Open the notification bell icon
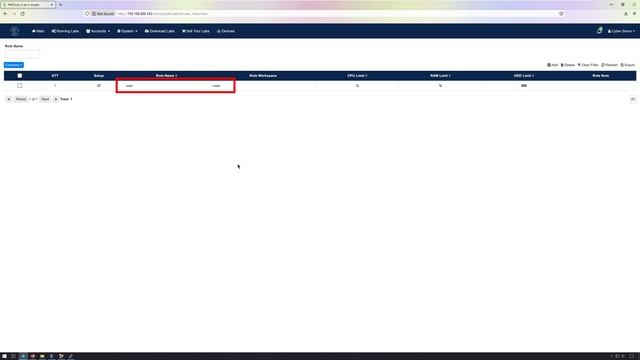 tap(599, 31)
